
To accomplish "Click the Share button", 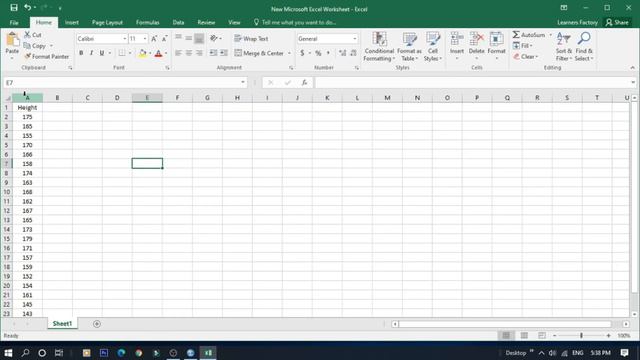I will point(617,22).
